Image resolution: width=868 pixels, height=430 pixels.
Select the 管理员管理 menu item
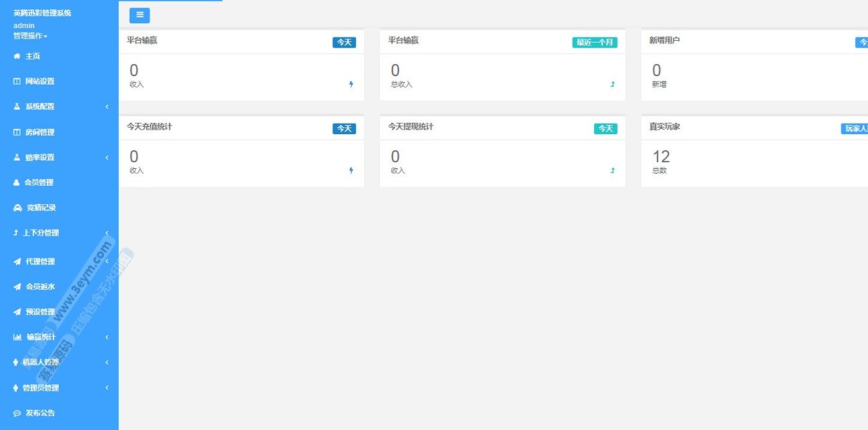pos(40,388)
